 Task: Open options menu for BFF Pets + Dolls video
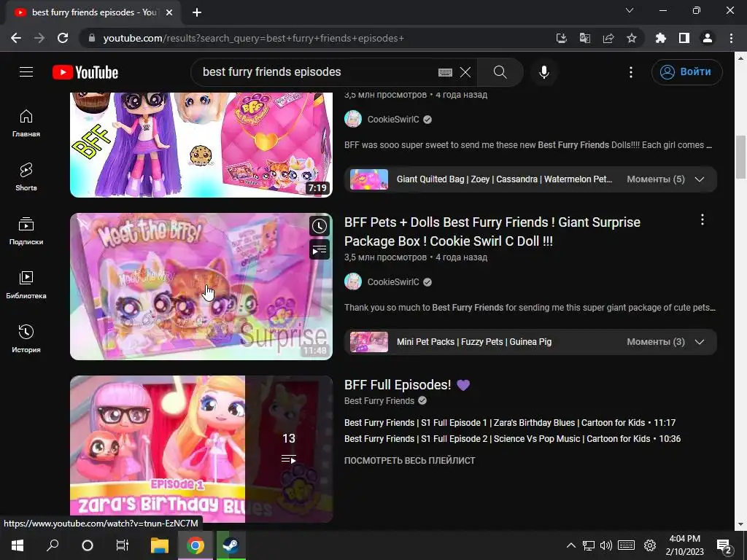[x=703, y=219]
